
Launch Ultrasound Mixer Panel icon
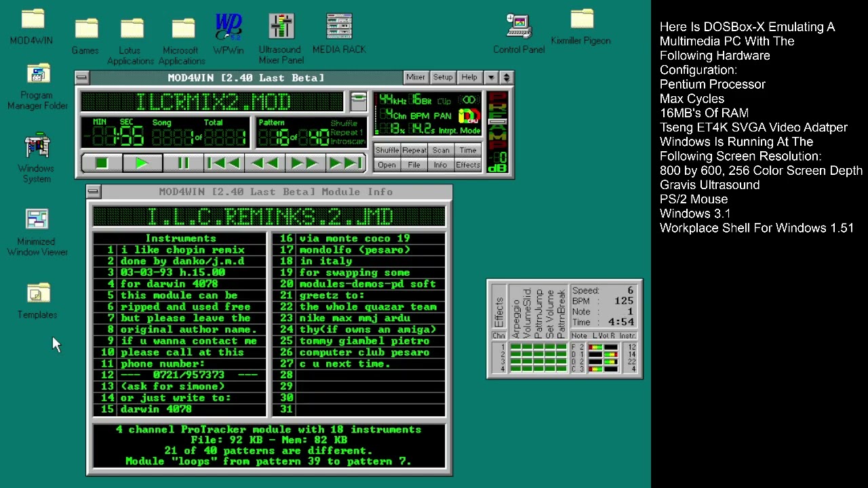(280, 39)
